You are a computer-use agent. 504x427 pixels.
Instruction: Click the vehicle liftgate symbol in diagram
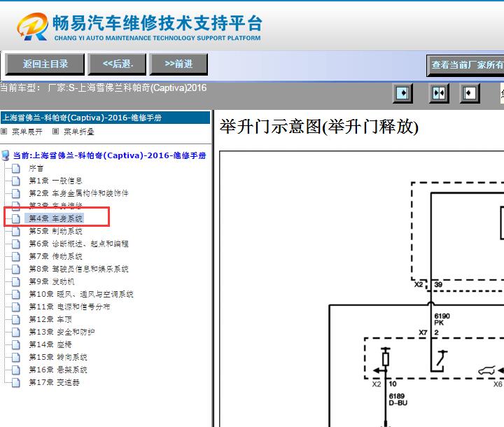click(x=486, y=371)
